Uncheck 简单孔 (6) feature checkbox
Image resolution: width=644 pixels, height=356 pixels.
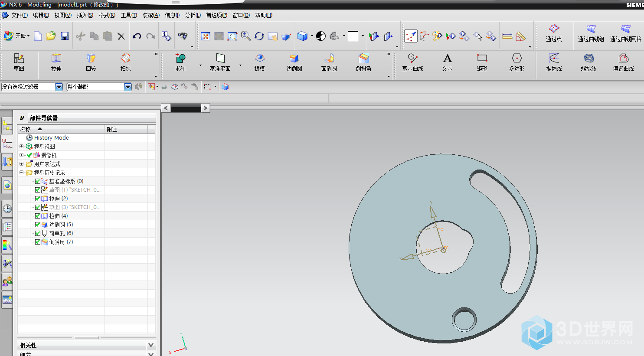pos(38,233)
